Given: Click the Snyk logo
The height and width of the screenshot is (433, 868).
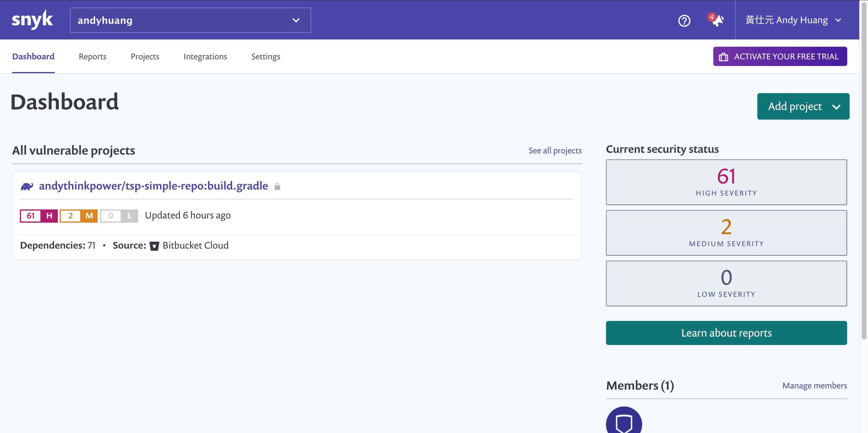Looking at the screenshot, I should point(32,20).
